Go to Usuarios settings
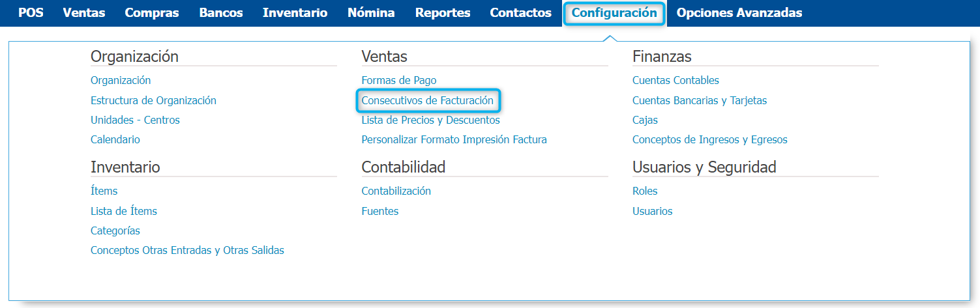The height and width of the screenshot is (308, 980). [653, 211]
